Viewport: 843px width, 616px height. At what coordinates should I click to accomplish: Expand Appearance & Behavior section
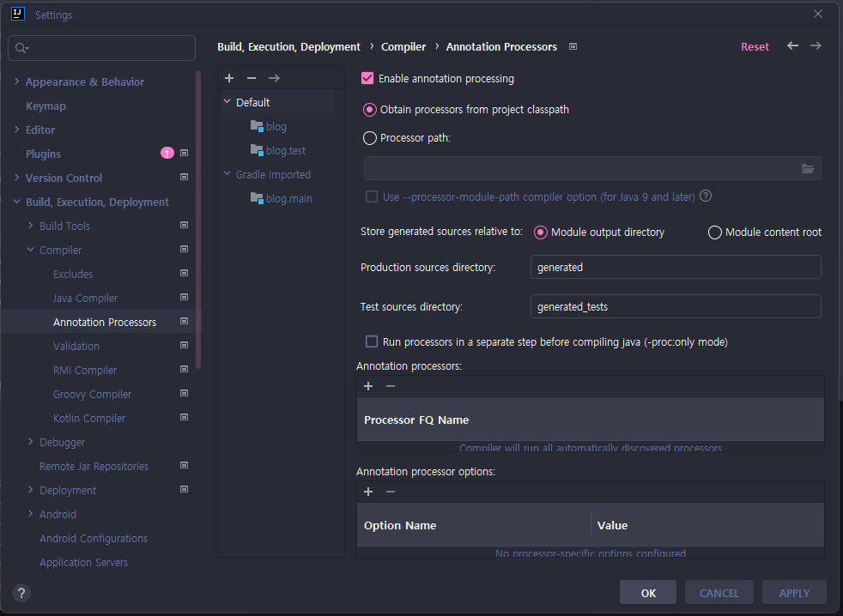tap(16, 82)
